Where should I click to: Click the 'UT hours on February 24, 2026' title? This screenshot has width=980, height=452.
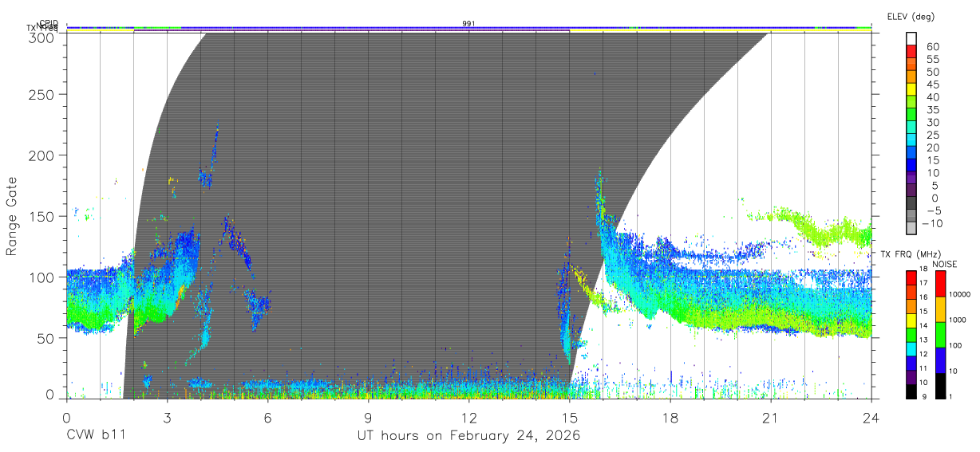click(468, 437)
